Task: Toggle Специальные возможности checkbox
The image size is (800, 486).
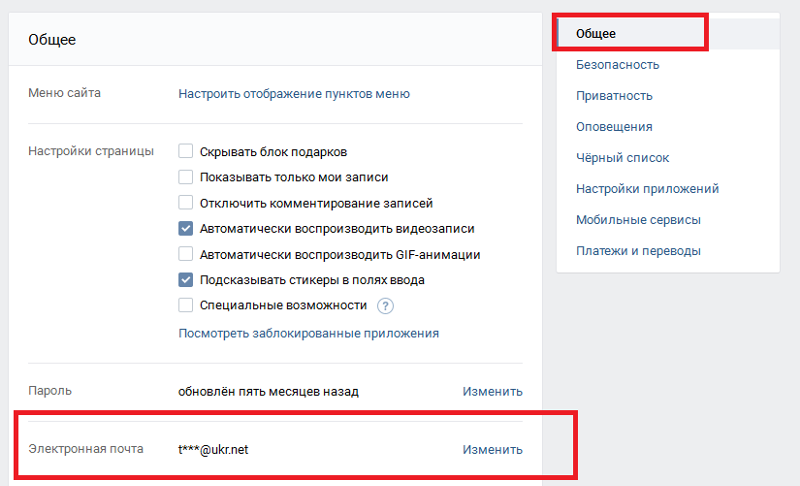Action: point(186,305)
